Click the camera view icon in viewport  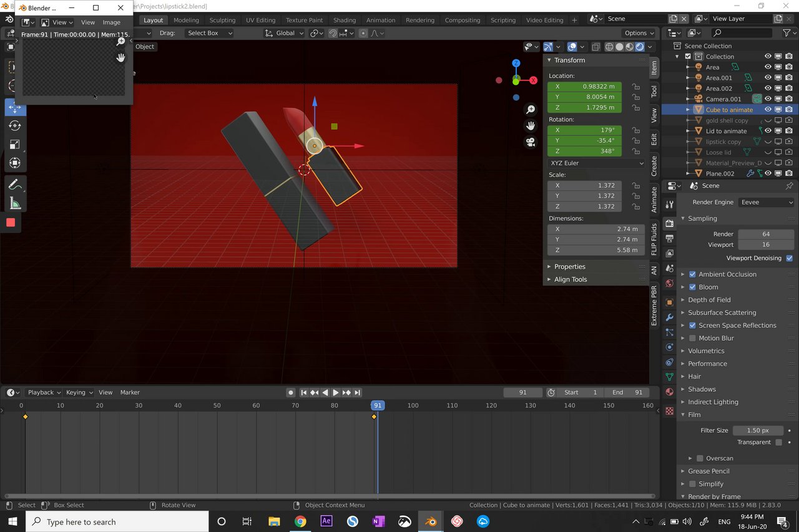click(x=531, y=142)
